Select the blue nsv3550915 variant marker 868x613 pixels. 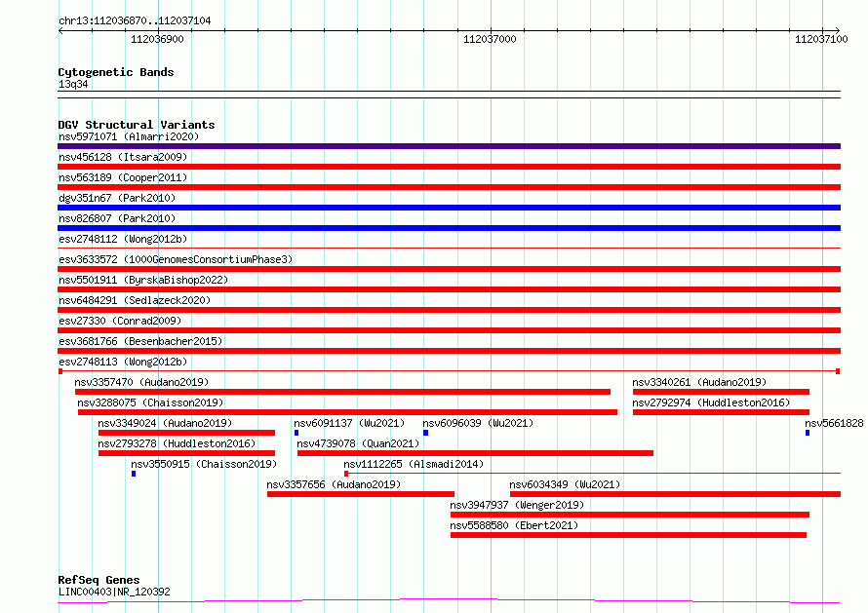pos(134,474)
